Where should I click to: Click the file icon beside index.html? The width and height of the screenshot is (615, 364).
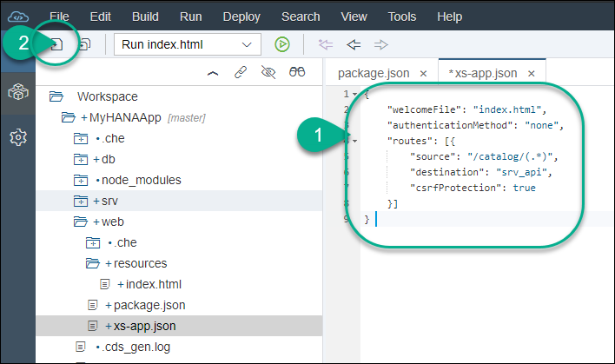(x=105, y=284)
